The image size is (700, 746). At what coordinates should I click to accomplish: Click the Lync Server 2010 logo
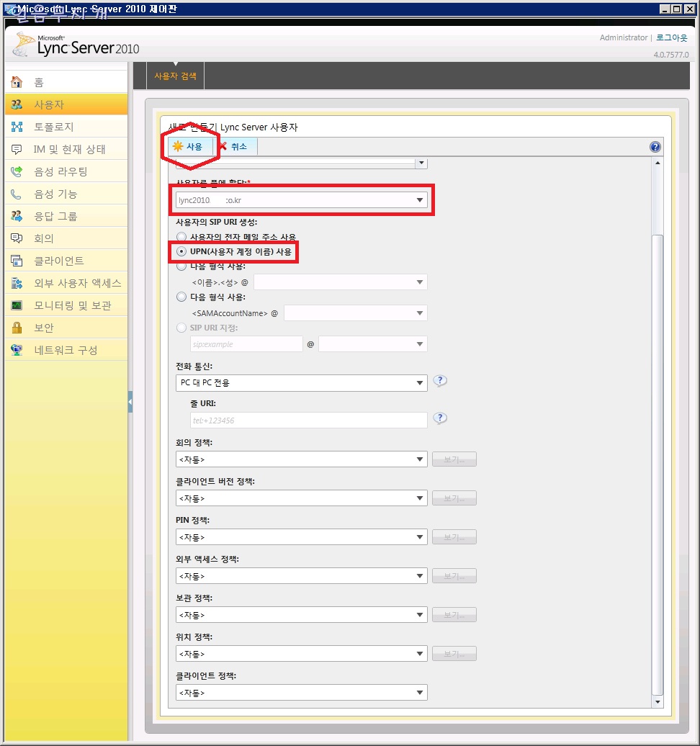[x=76, y=45]
